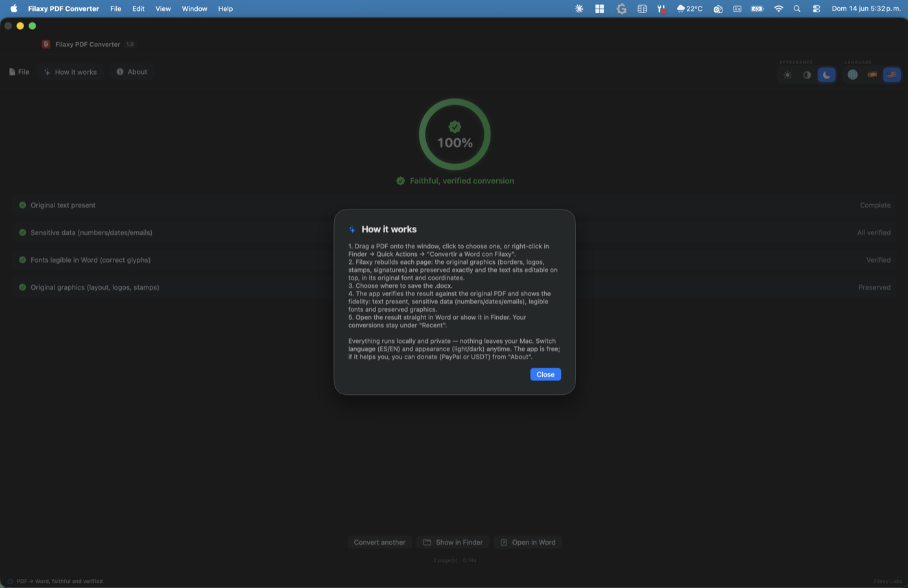This screenshot has width=908, height=588.
Task: Click the check icon beside Faithful, verified conversion
Action: pyautogui.click(x=401, y=181)
